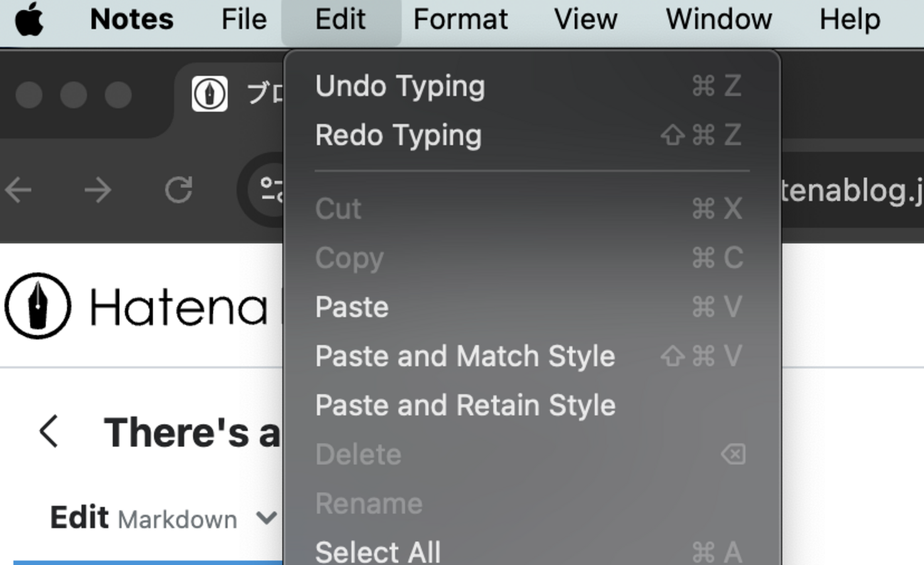
Task: Open the Help menu
Action: [x=849, y=19]
